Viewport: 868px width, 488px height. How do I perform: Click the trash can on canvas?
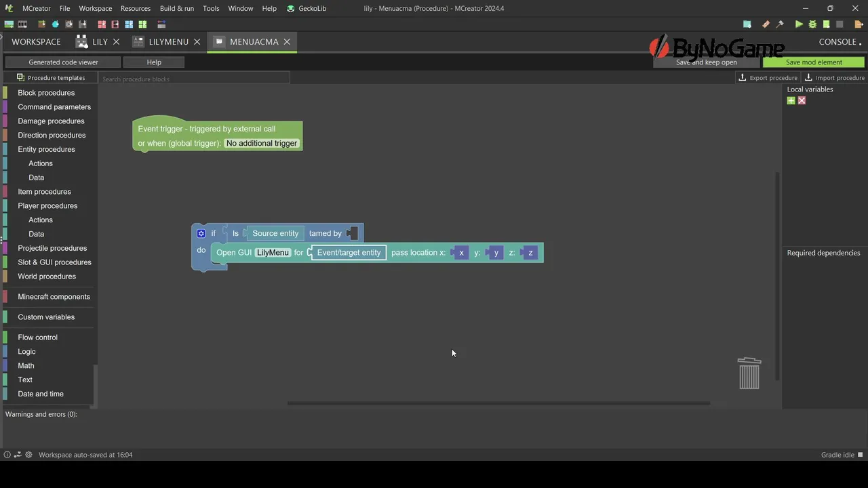coord(749,373)
